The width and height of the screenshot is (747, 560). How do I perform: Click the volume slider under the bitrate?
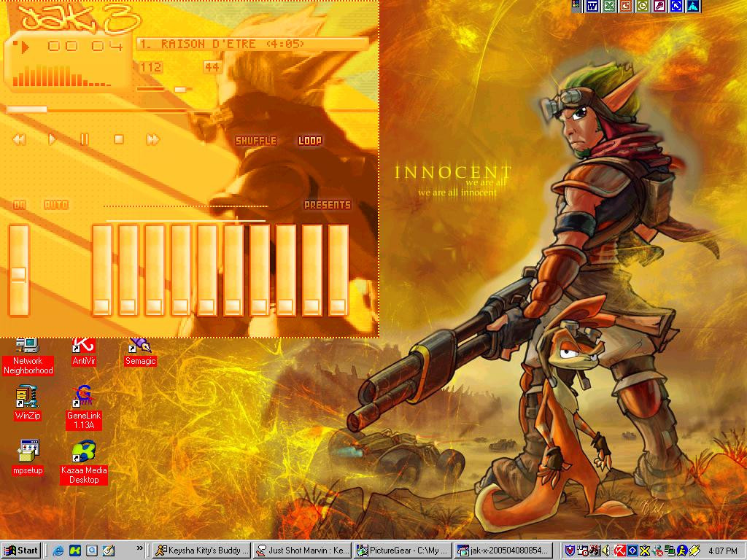(x=164, y=89)
